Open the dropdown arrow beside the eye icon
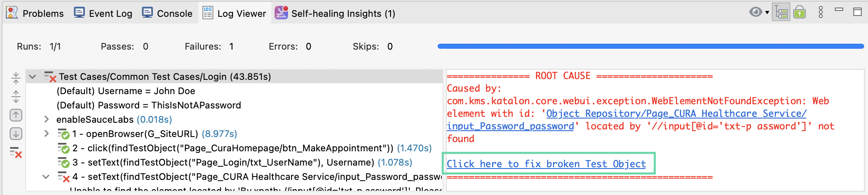 [767, 13]
